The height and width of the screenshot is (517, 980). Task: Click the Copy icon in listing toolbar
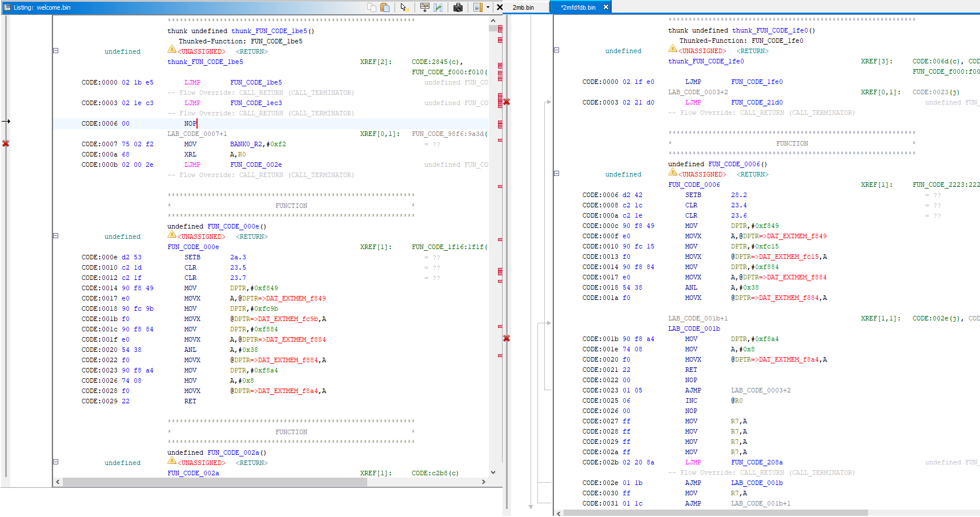point(372,7)
